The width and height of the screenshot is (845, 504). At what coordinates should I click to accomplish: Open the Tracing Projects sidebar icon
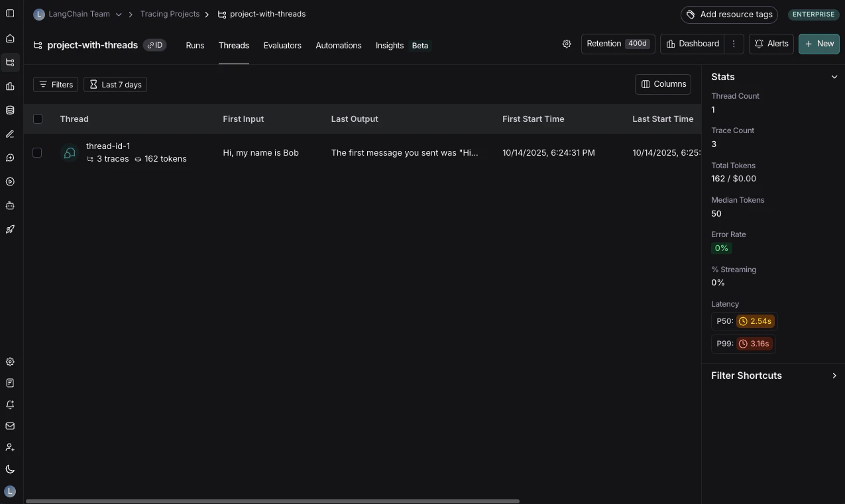tap(10, 62)
